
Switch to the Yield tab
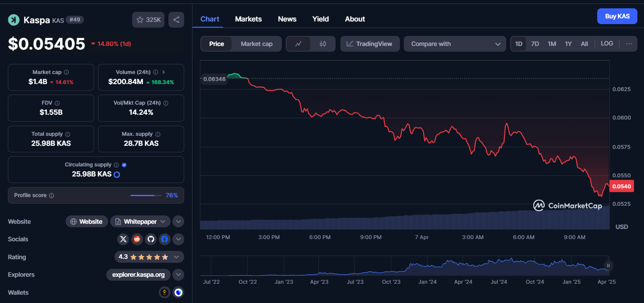pos(320,19)
